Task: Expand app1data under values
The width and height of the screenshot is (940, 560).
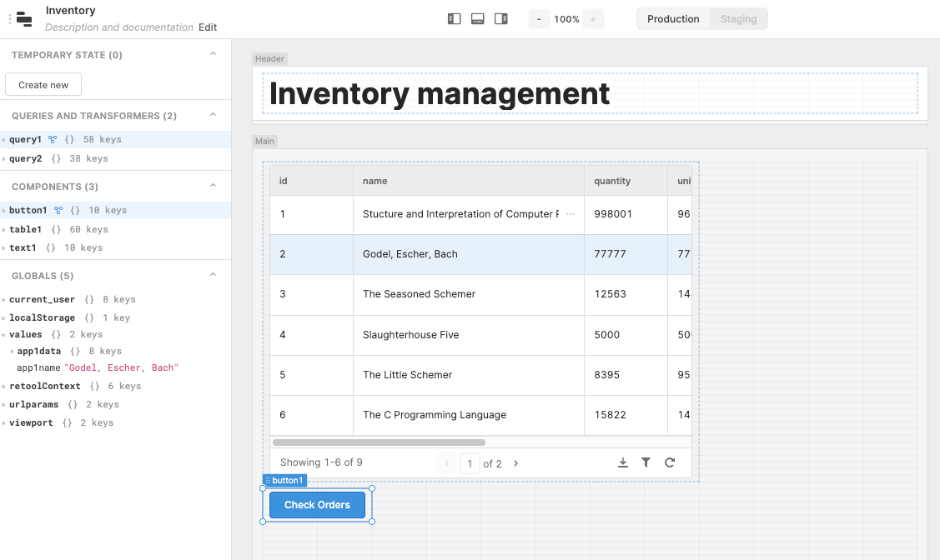Action: click(x=12, y=352)
